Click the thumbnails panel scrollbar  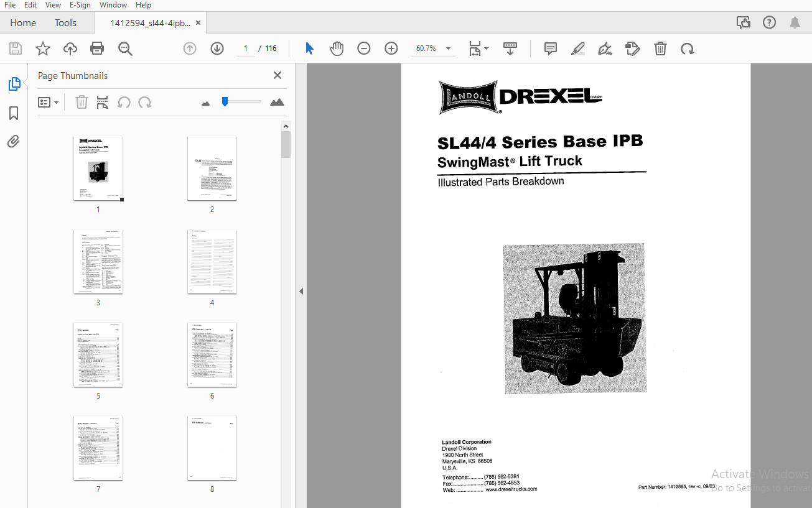(286, 144)
